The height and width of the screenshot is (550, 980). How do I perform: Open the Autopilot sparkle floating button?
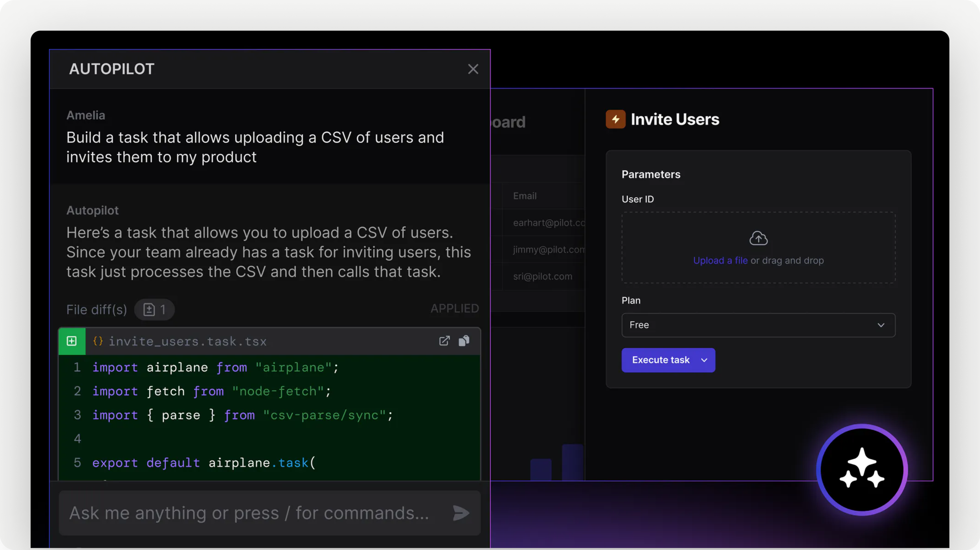point(862,470)
